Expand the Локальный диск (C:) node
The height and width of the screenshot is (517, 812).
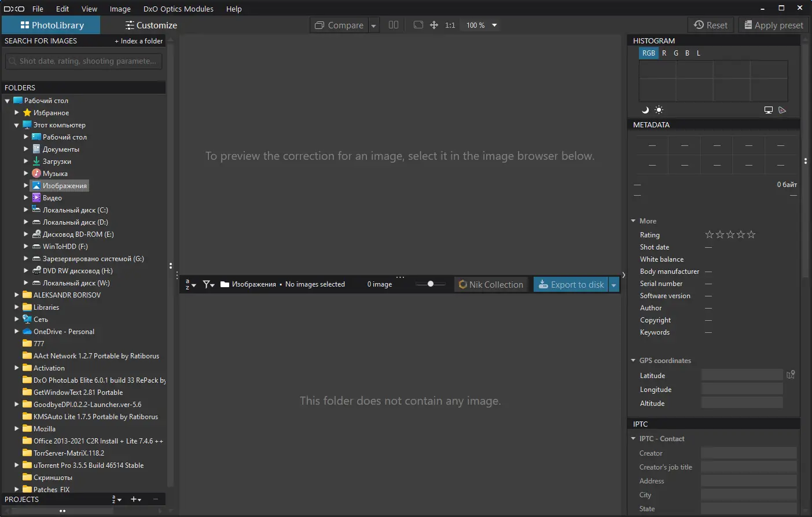26,210
